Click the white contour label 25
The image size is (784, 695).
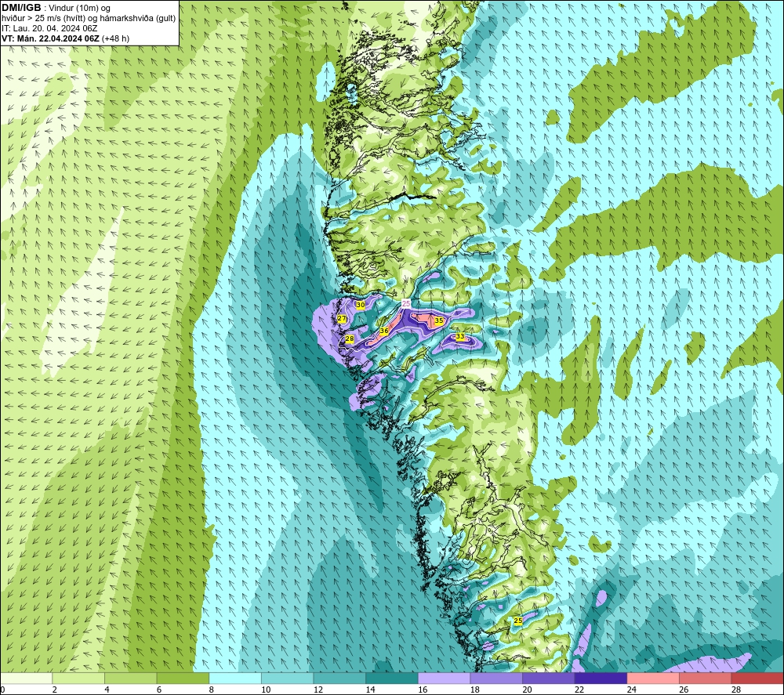tap(406, 303)
